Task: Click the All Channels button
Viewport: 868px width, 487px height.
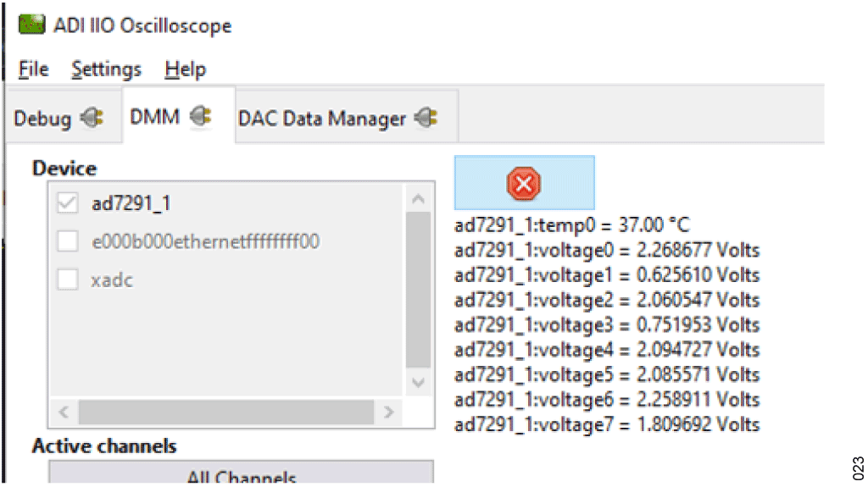Action: (x=242, y=473)
